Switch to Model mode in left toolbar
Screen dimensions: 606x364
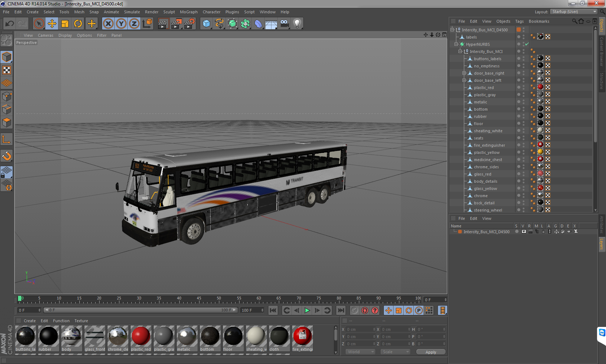(x=7, y=57)
